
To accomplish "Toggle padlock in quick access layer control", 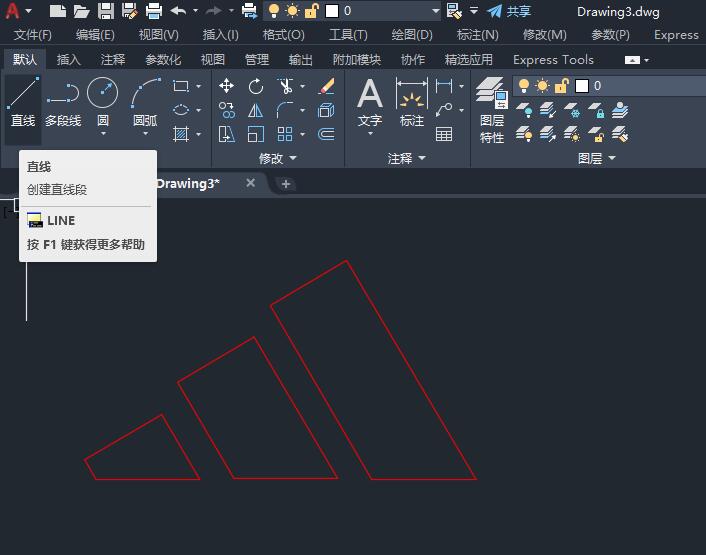I will click(312, 11).
